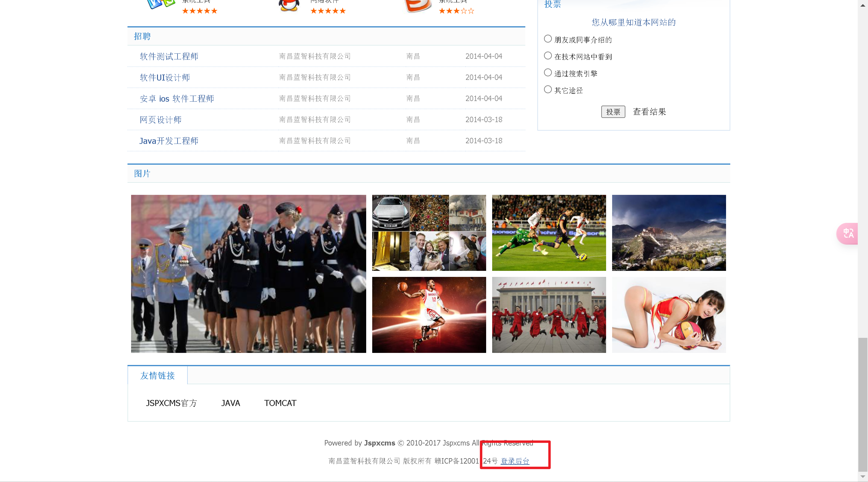Choose the 通过搜索引擎 radio option
This screenshot has height=482, width=868.
point(548,73)
